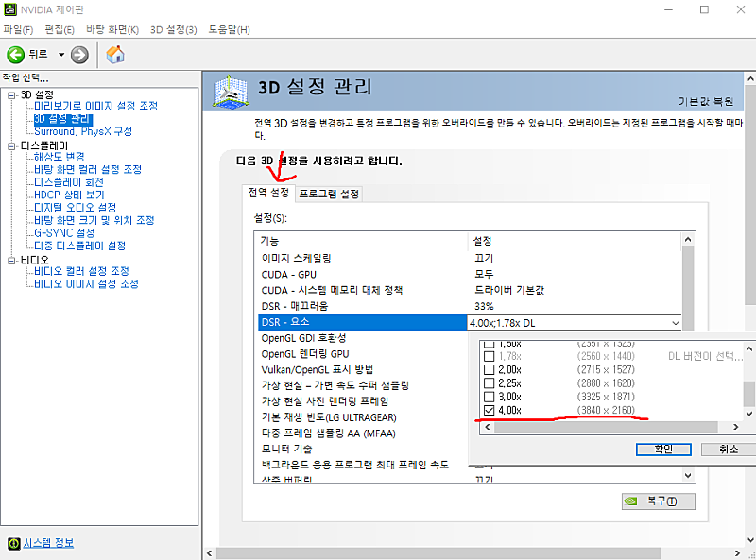This screenshot has height=560, width=756.
Task: Open 비디오 이미지 설정 조정
Action: coord(86,283)
